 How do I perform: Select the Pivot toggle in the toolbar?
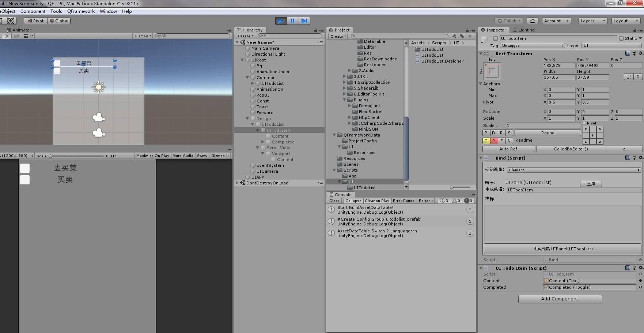[35, 20]
